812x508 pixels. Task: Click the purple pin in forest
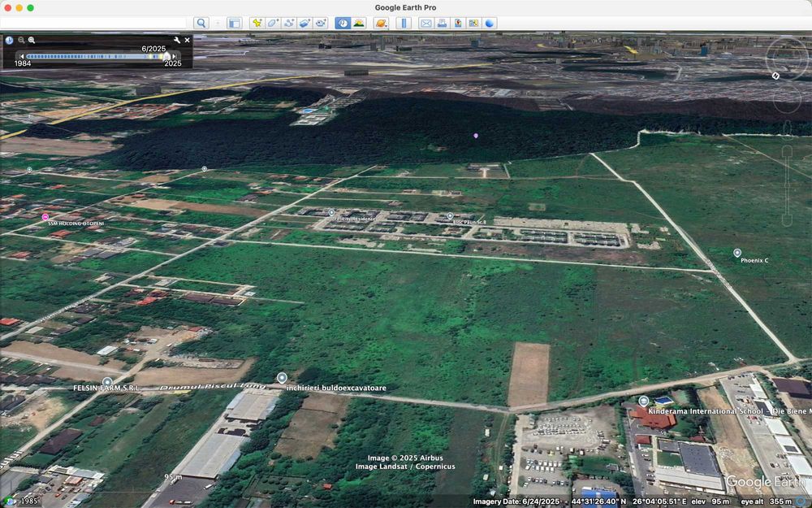(x=475, y=136)
